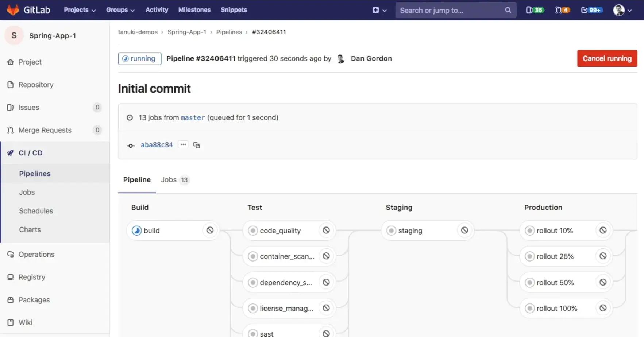The height and width of the screenshot is (337, 644).
Task: Cancel the rollout 100% job
Action: pos(603,308)
